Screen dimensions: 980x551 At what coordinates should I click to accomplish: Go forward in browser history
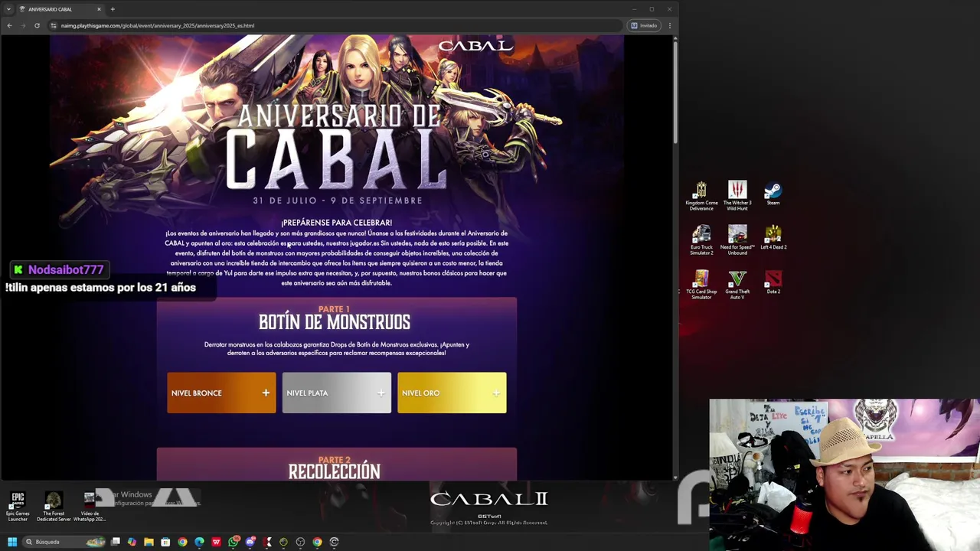coord(23,25)
